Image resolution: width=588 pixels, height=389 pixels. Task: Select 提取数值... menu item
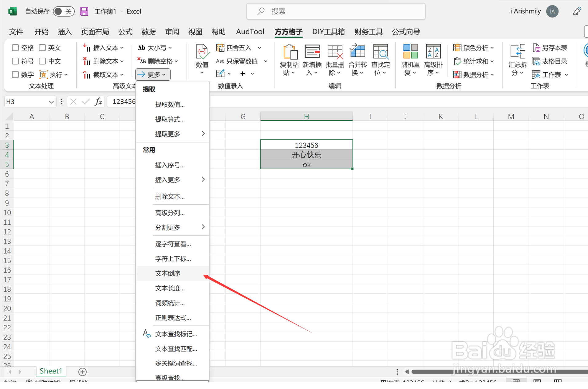click(x=173, y=104)
